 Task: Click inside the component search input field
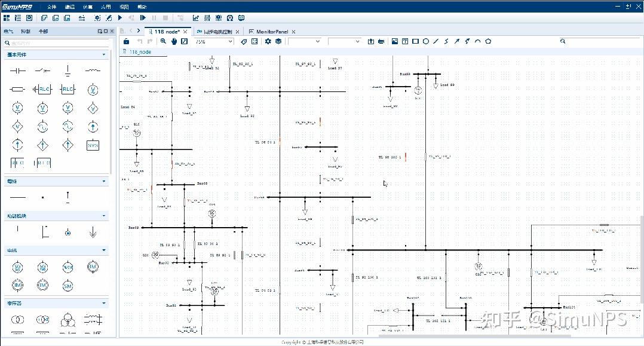click(57, 42)
